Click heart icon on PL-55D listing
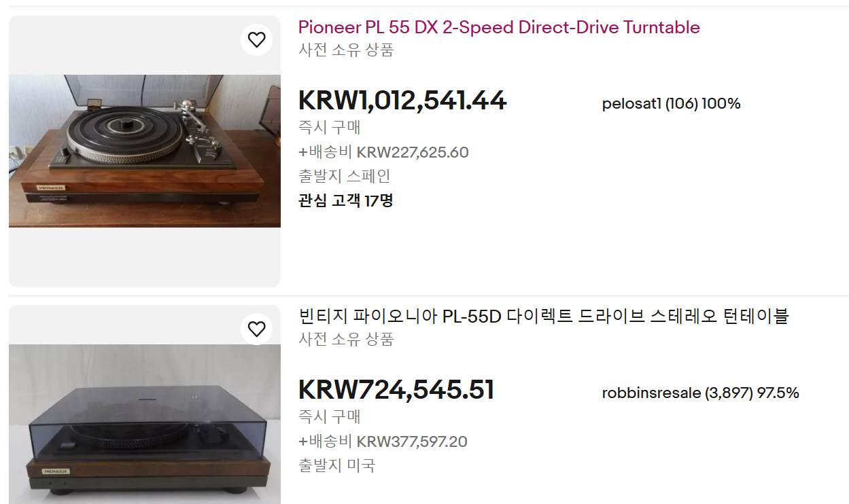This screenshot has width=849, height=504. [256, 329]
